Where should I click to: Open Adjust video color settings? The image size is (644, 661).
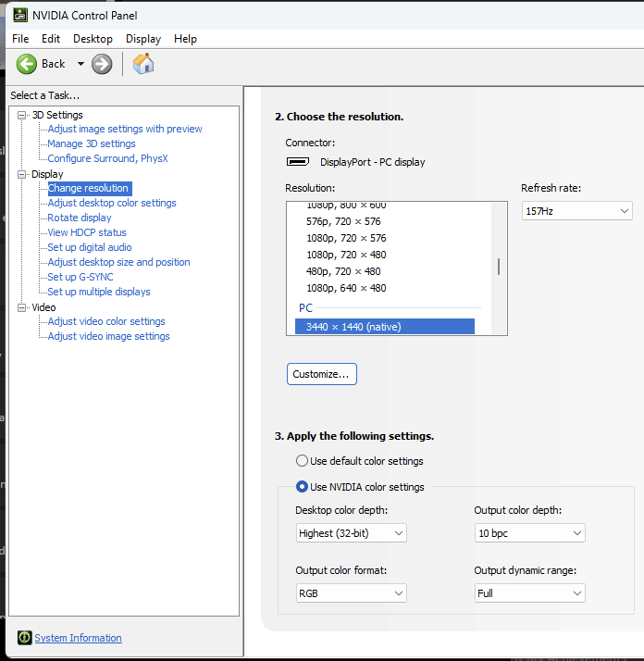[106, 321]
